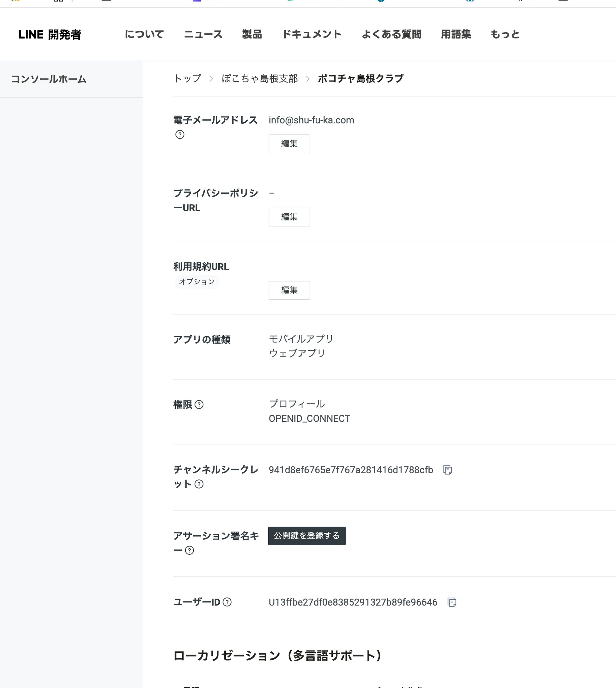Open help icon for 電子メールアドレス
This screenshot has height=688, width=616.
180,135
